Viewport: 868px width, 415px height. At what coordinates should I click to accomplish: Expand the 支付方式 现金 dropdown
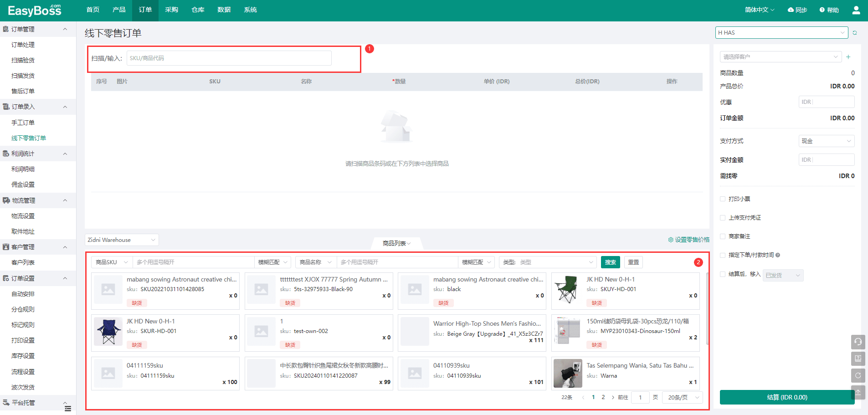pos(826,141)
